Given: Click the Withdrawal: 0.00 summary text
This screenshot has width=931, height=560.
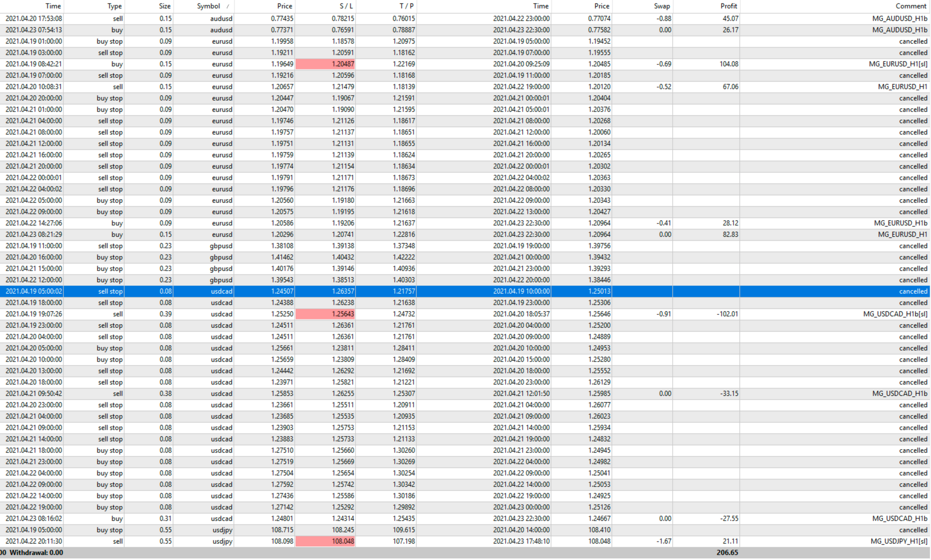Looking at the screenshot, I should coord(36,553).
